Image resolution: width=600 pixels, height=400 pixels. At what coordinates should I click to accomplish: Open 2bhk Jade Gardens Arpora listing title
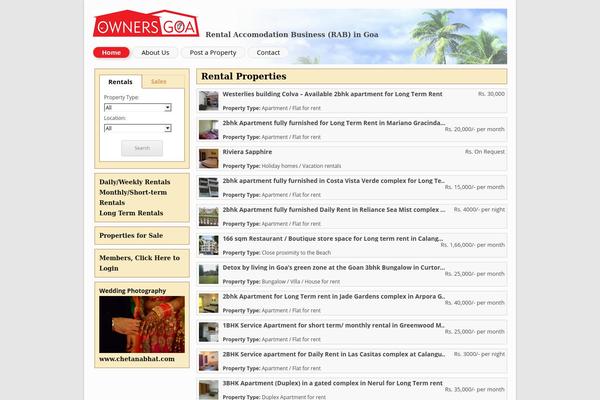click(334, 296)
